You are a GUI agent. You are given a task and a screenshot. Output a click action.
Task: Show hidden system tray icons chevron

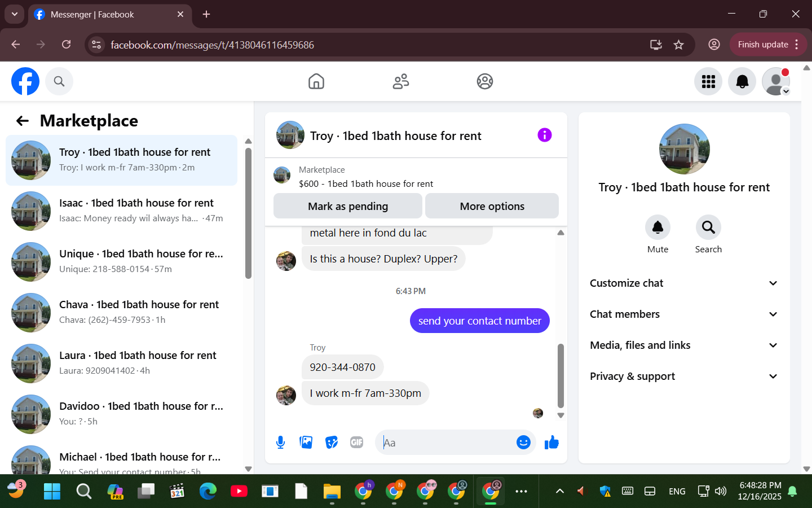pos(560,491)
